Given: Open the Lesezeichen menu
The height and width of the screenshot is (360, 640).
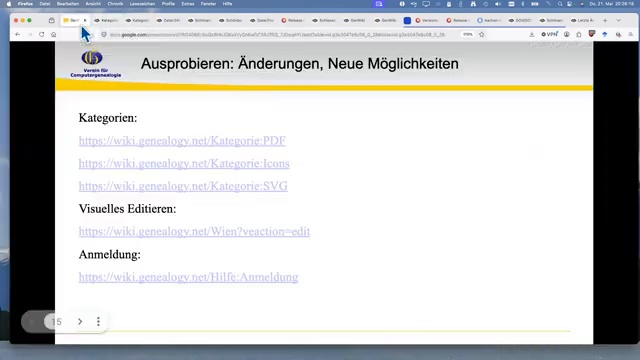Looking at the screenshot, I should click(142, 4).
